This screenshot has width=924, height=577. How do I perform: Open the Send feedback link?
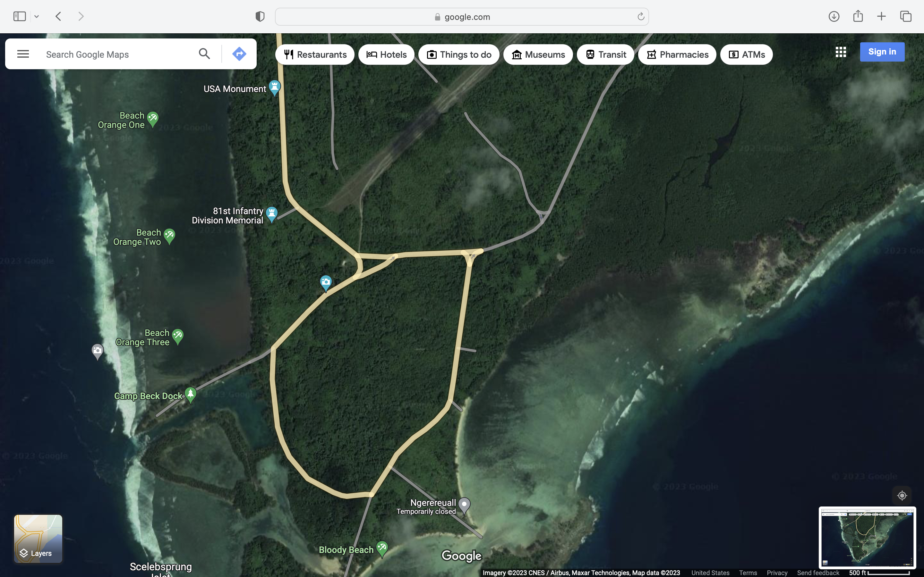point(818,573)
